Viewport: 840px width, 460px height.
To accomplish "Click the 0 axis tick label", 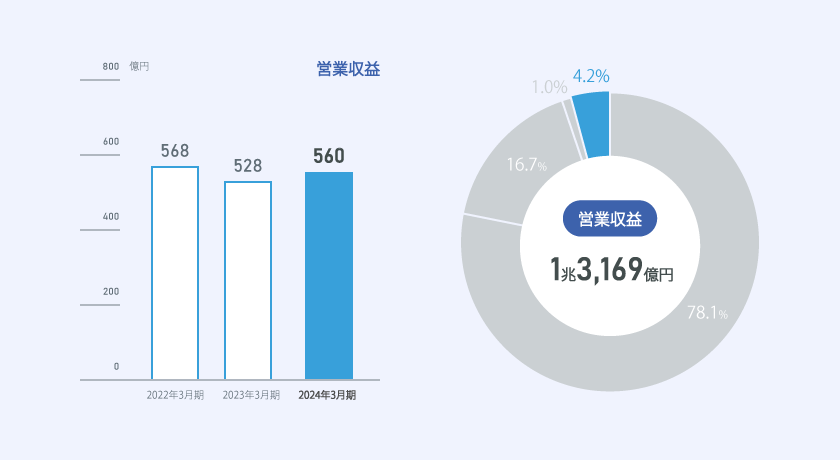I will 116,366.
